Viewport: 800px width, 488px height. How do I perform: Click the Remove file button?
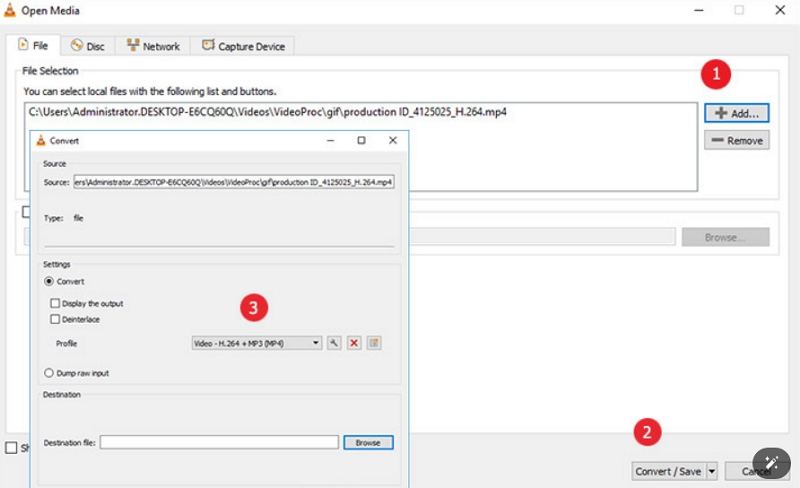click(736, 140)
